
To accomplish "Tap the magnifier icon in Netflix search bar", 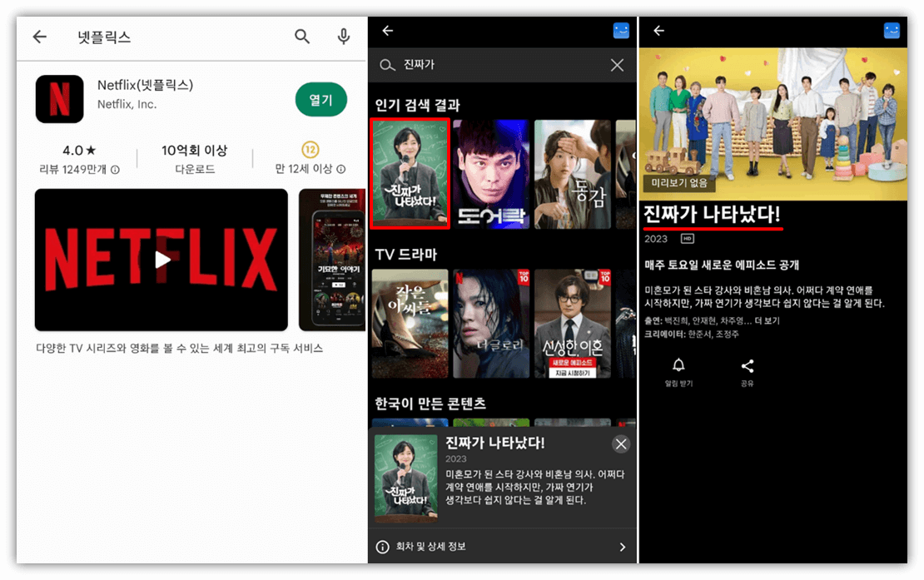I will (386, 65).
